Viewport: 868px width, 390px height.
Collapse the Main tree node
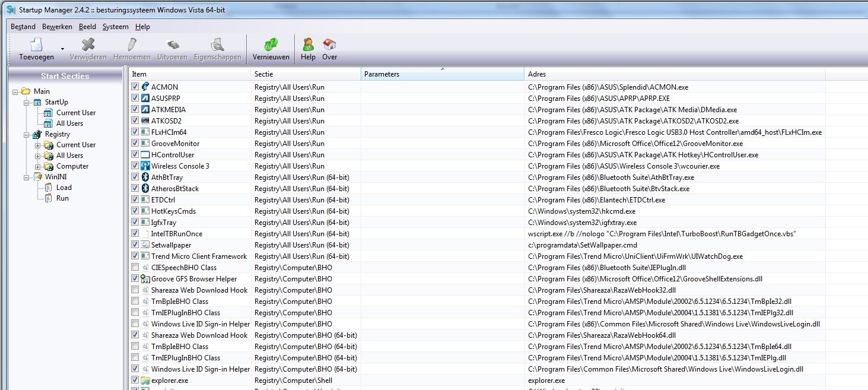[15, 91]
